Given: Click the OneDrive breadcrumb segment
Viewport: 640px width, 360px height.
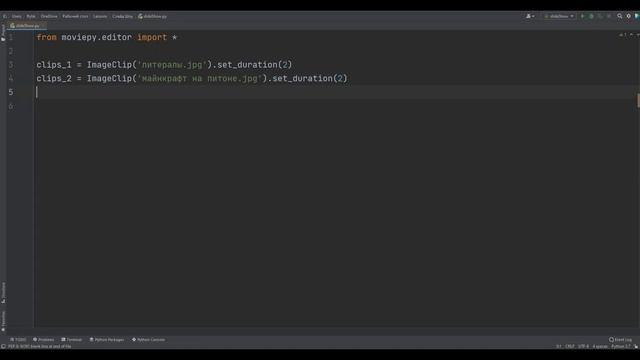Looking at the screenshot, I should tap(49, 16).
